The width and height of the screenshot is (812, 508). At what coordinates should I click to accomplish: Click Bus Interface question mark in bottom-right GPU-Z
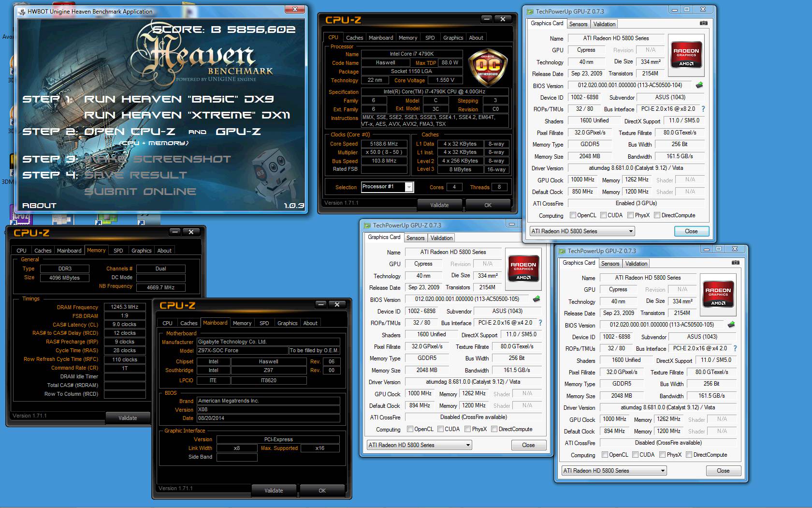(x=735, y=348)
